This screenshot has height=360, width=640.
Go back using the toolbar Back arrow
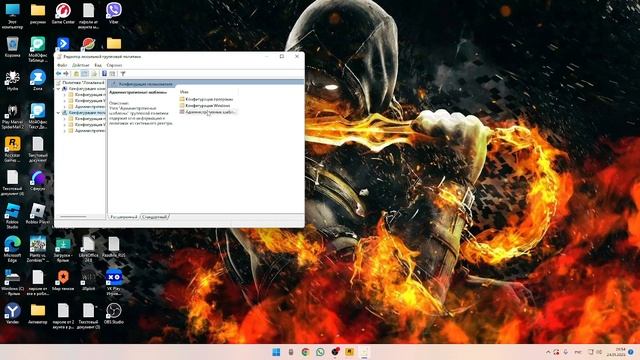coord(58,74)
